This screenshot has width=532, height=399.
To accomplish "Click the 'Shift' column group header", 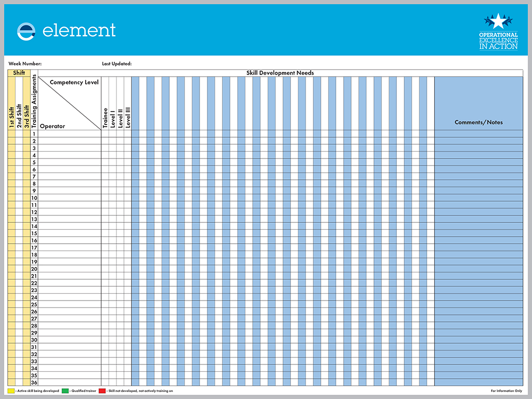I will (19, 73).
